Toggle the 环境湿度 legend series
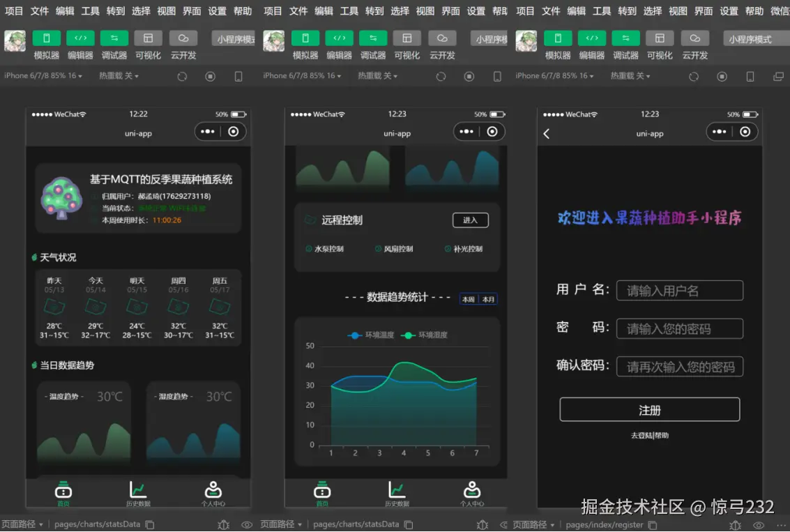 coord(424,335)
